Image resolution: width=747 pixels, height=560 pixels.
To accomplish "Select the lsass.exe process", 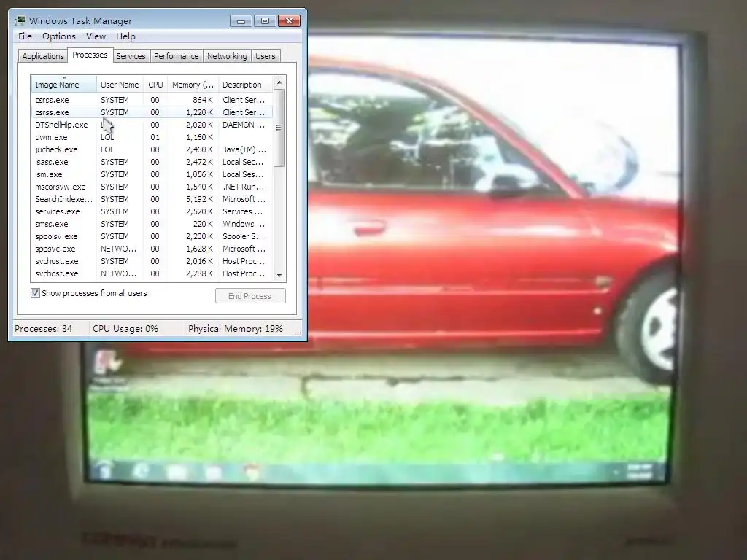I will 152,162.
